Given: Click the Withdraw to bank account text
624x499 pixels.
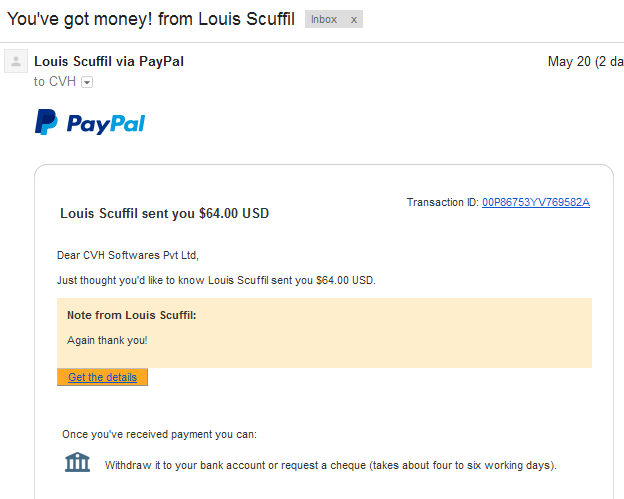Looking at the screenshot, I should [x=330, y=465].
